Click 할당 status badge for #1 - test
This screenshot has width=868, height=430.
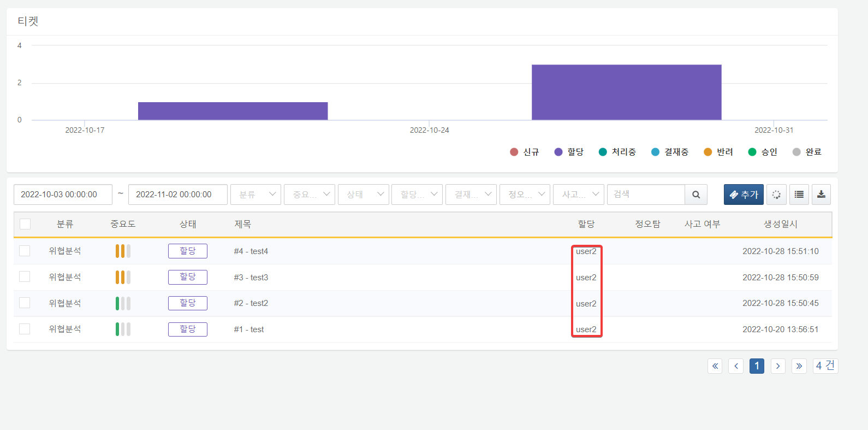[x=188, y=329]
